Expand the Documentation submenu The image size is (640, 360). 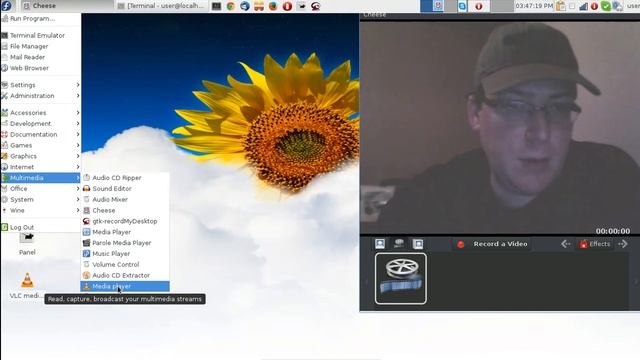(41, 134)
